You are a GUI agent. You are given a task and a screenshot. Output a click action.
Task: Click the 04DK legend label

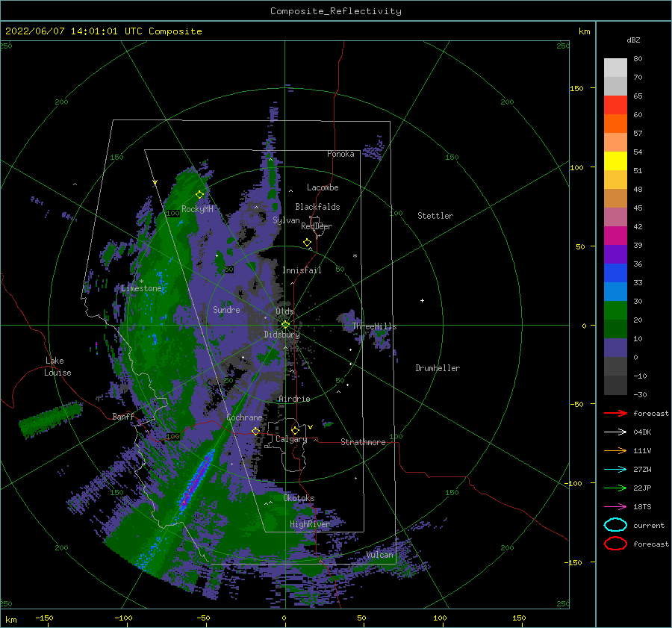642,432
